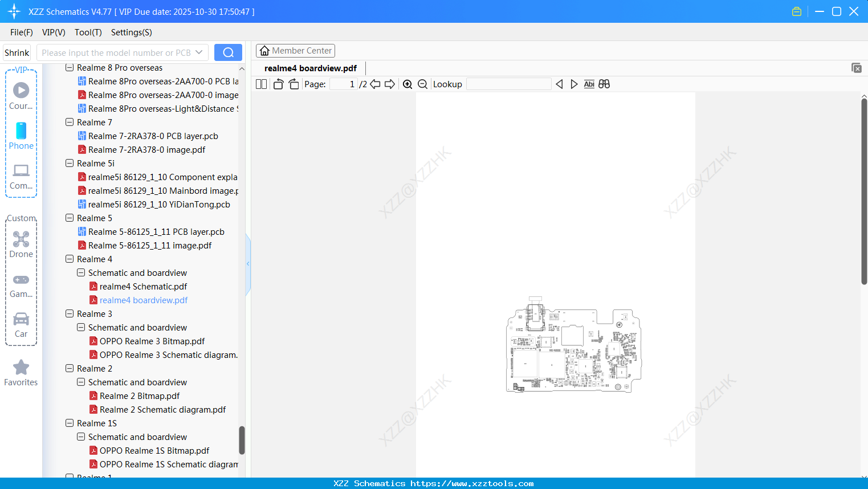This screenshot has width=868, height=489.
Task: Open the split-view binoculars tool
Action: pyautogui.click(x=604, y=84)
